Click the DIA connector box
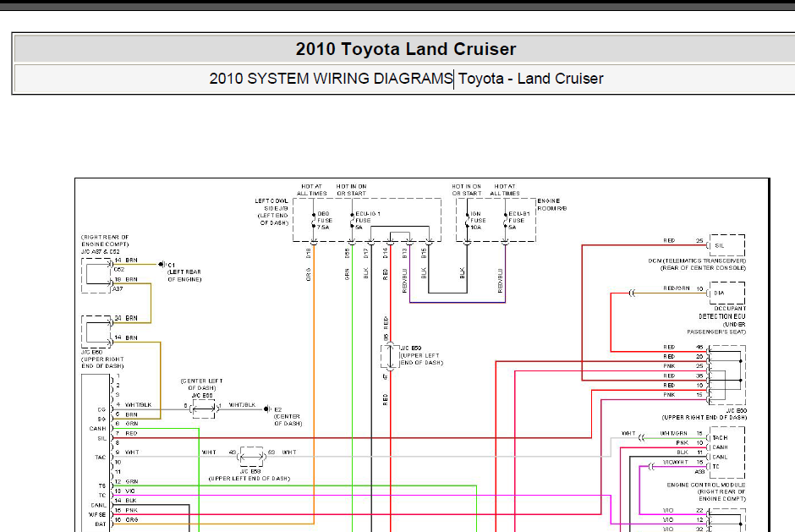 point(727,293)
